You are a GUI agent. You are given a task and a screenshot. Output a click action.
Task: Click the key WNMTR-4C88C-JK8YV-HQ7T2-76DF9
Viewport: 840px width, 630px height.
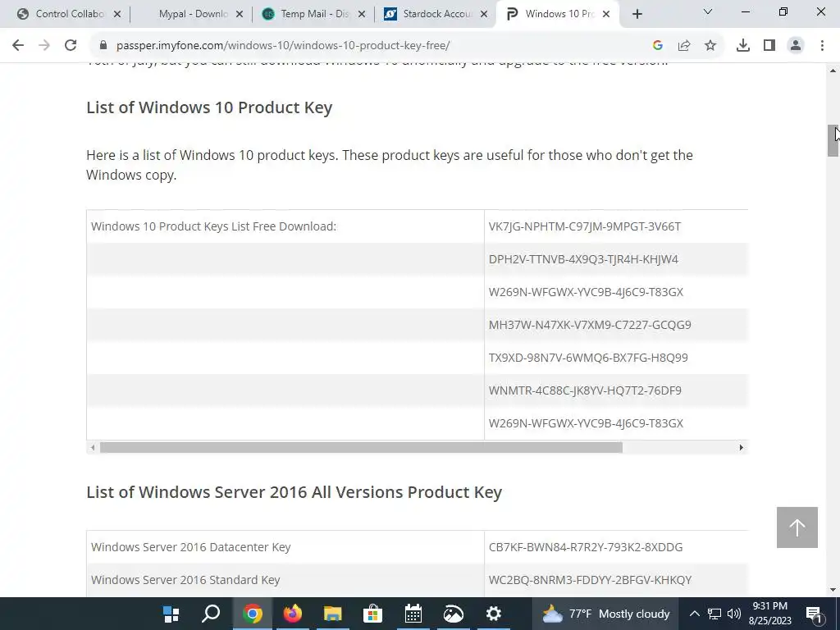click(x=585, y=390)
